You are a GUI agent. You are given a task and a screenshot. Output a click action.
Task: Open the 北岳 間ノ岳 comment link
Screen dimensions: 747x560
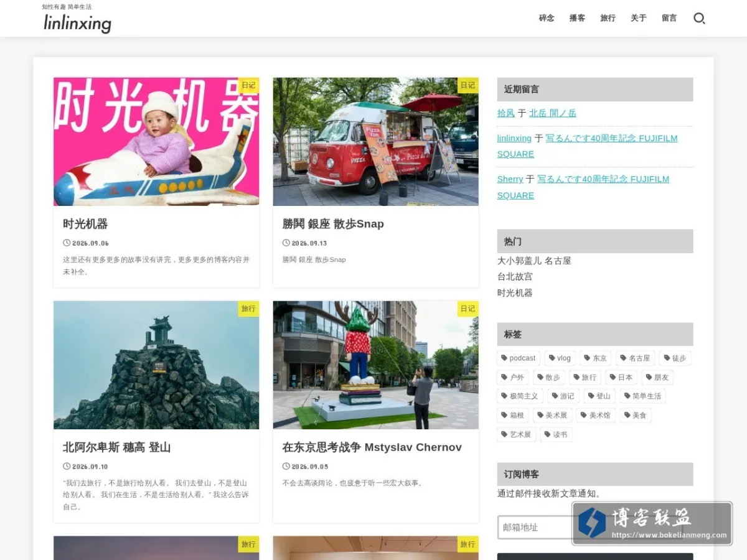point(553,113)
